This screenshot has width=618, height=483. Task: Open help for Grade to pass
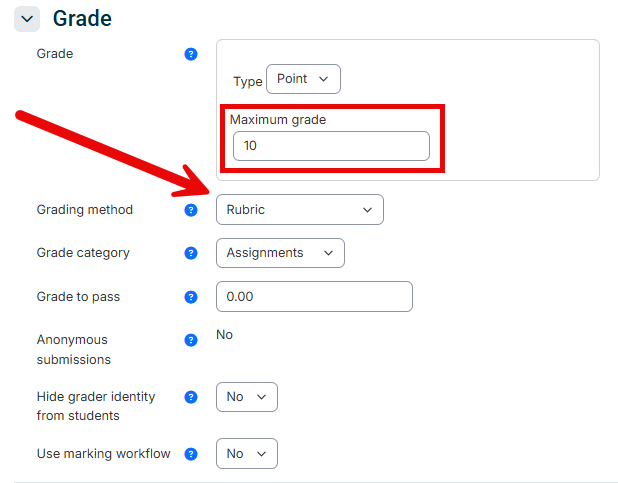(191, 297)
